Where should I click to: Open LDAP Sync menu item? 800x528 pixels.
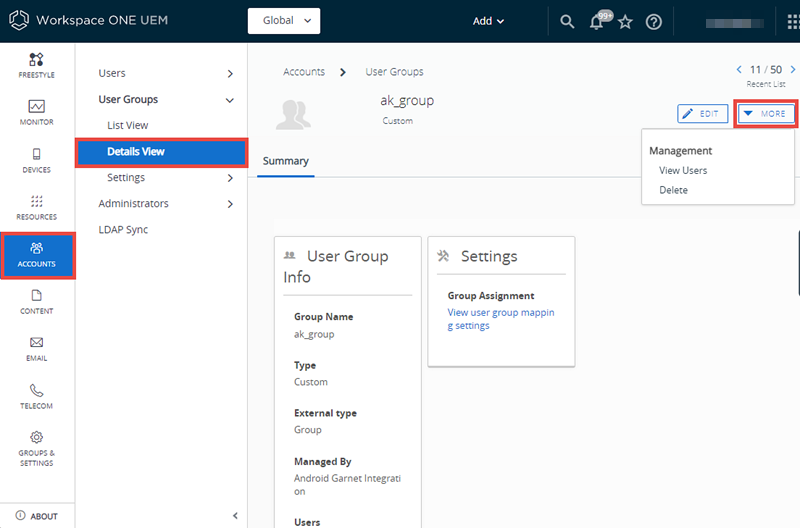[123, 230]
